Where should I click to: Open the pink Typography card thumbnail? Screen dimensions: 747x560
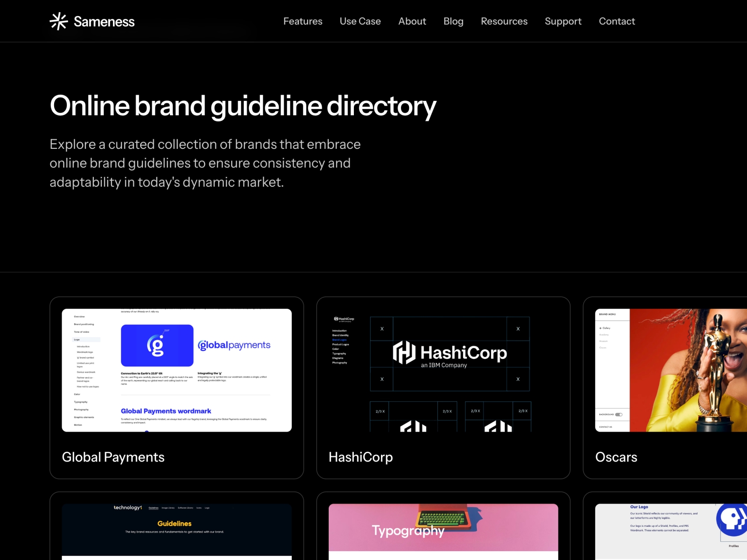(x=444, y=532)
